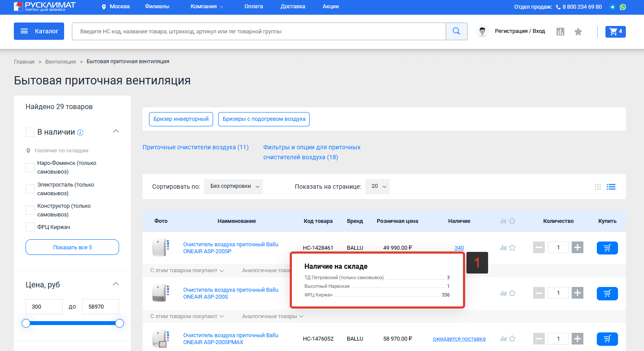Check Конструктор warehouse filter
This screenshot has width=644, height=351.
pos(30,210)
